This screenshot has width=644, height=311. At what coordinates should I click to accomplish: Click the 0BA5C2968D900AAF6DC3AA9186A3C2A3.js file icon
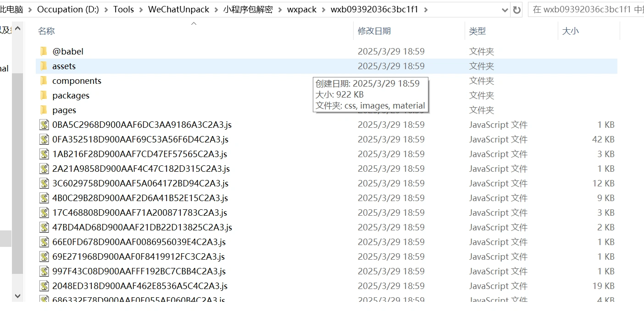click(44, 125)
